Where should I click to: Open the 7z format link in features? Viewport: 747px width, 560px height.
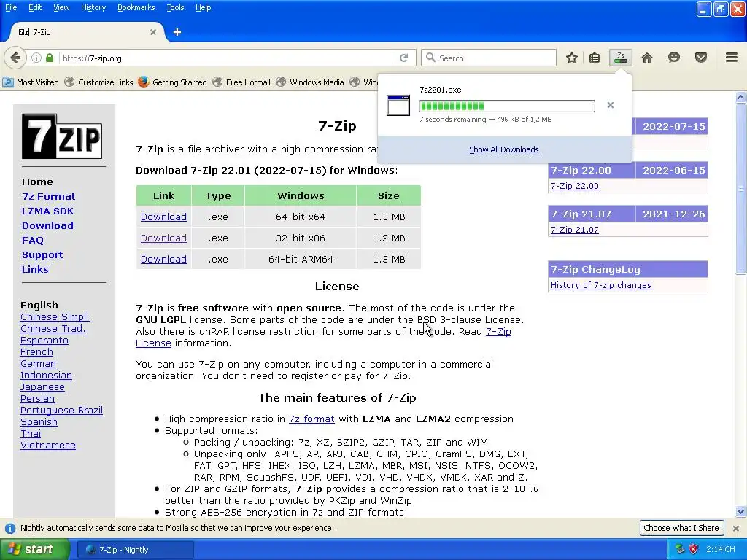pyautogui.click(x=311, y=419)
